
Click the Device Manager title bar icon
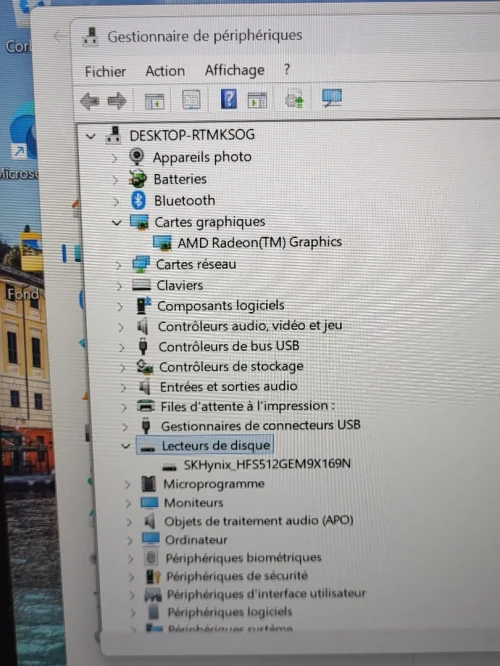tap(90, 37)
